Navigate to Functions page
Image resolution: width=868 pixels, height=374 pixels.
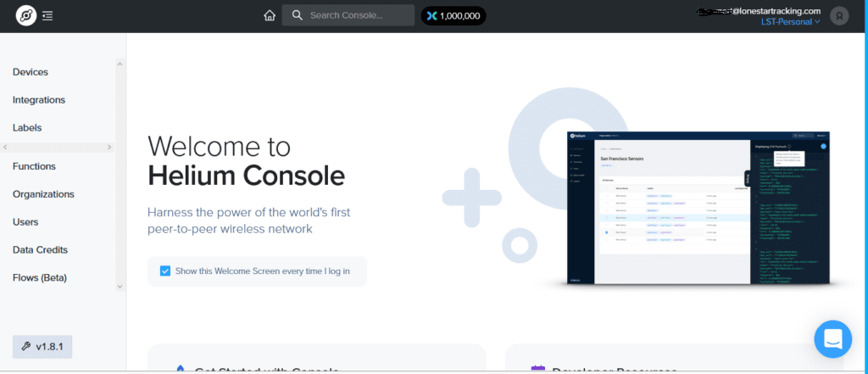34,166
